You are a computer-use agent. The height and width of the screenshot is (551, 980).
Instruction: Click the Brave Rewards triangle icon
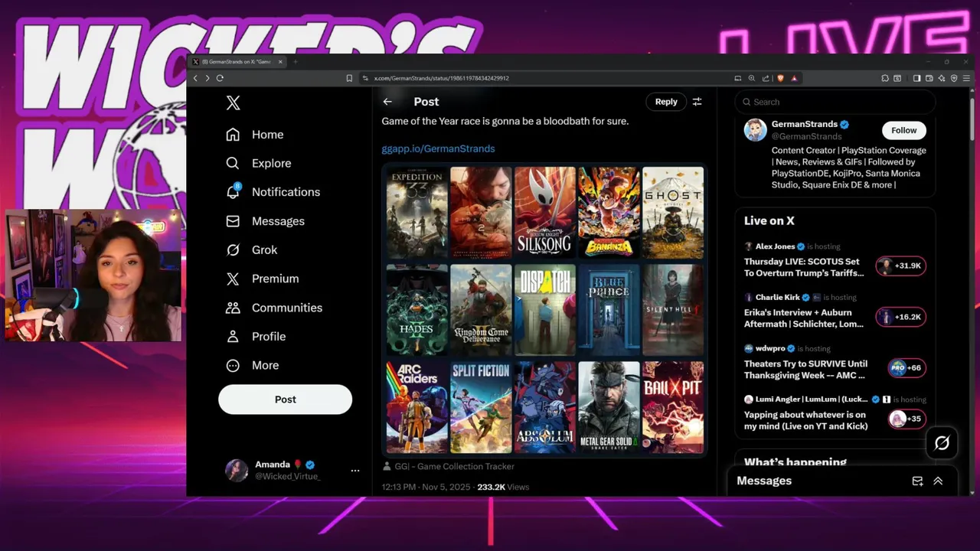[794, 78]
